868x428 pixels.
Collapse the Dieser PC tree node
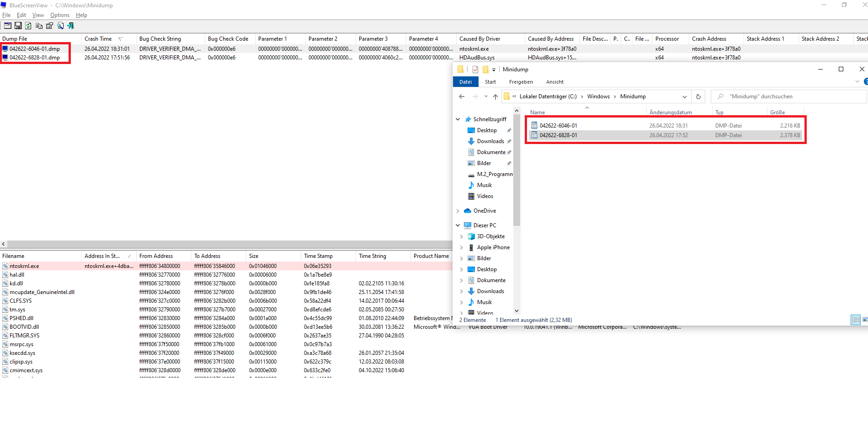pyautogui.click(x=458, y=225)
